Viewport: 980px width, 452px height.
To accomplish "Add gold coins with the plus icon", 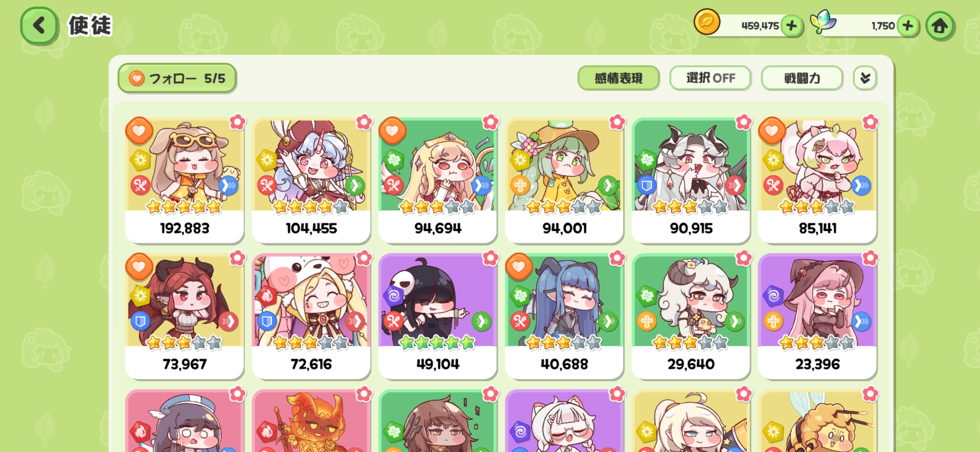I will 791,26.
